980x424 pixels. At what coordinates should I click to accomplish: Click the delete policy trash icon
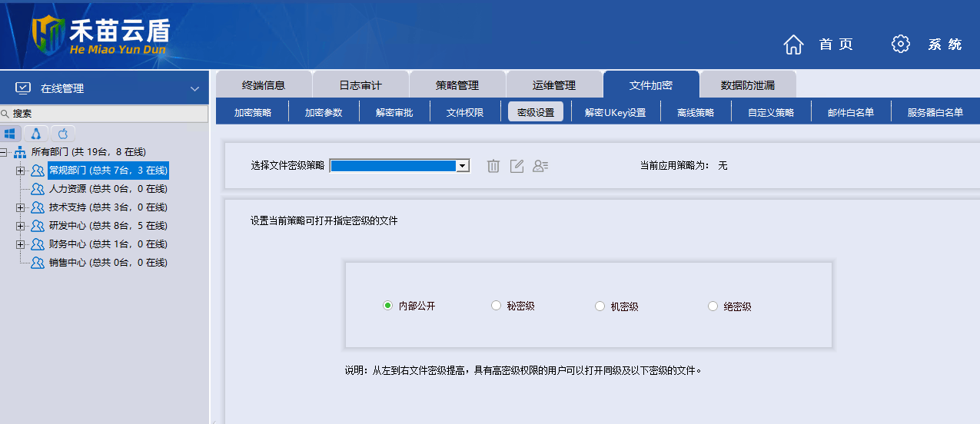coord(493,166)
